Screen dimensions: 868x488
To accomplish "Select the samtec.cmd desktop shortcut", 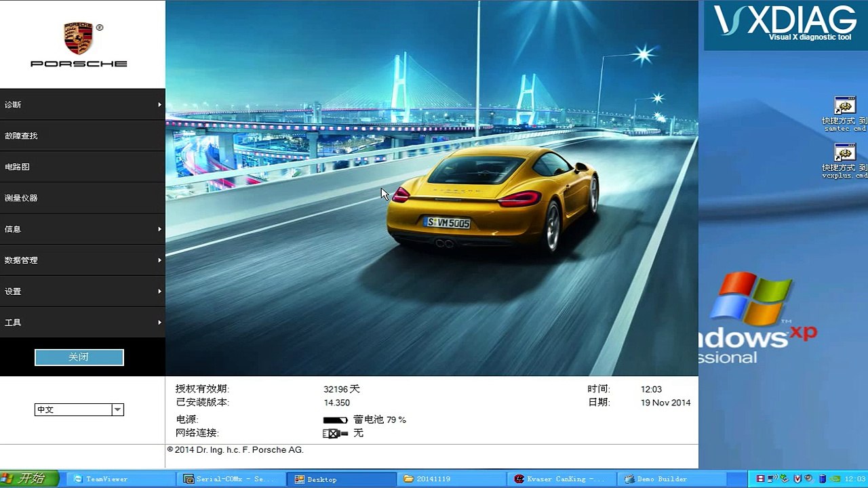I will point(845,114).
